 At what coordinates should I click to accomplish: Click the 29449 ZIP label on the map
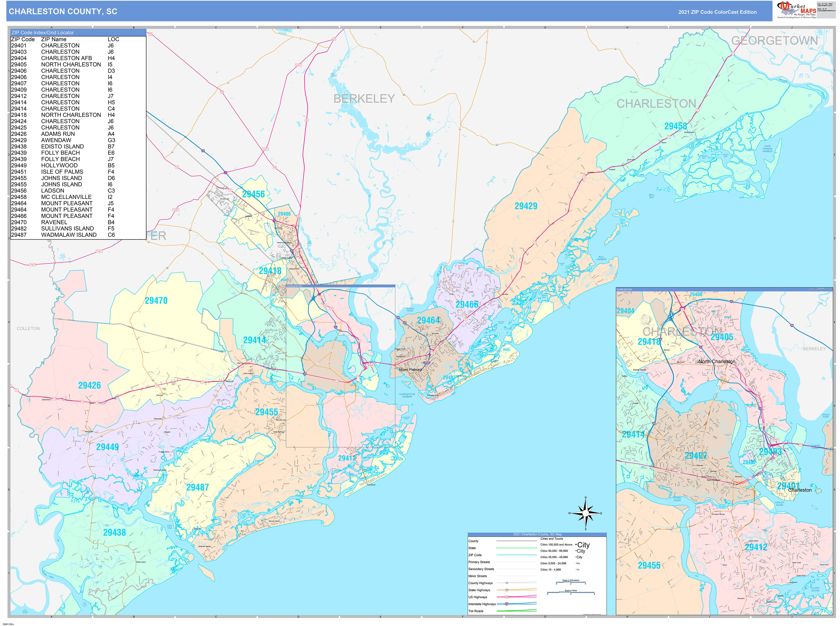(x=108, y=447)
